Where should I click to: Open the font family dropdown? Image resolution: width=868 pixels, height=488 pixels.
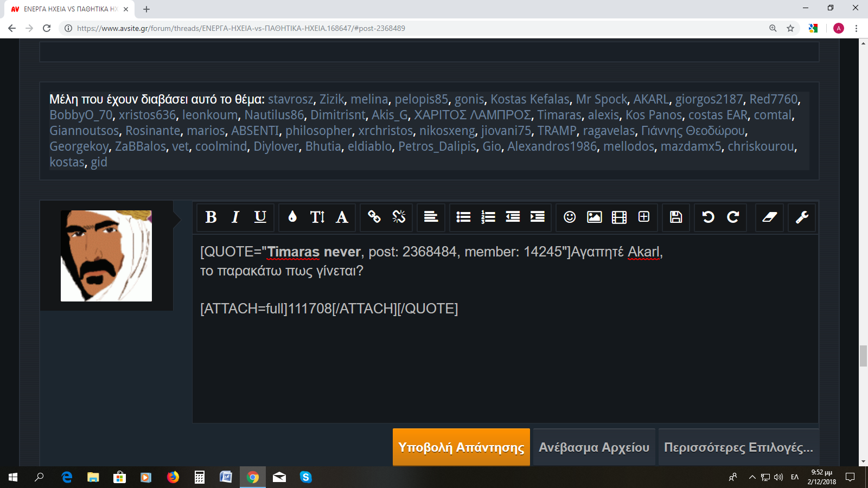(x=342, y=217)
